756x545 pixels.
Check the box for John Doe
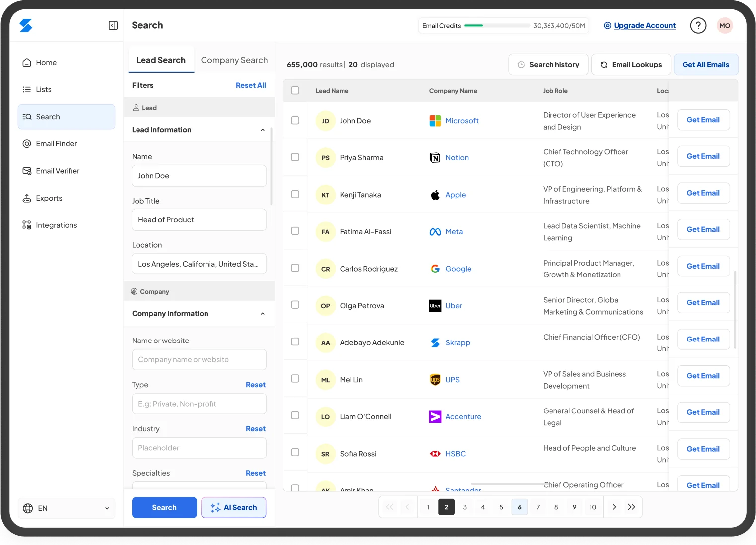295,120
